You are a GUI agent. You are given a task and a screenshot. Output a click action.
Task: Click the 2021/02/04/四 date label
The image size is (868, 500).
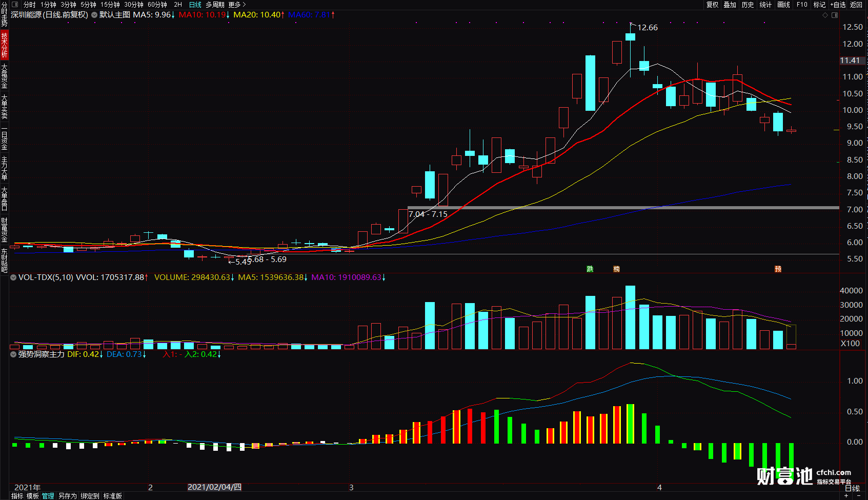click(214, 487)
